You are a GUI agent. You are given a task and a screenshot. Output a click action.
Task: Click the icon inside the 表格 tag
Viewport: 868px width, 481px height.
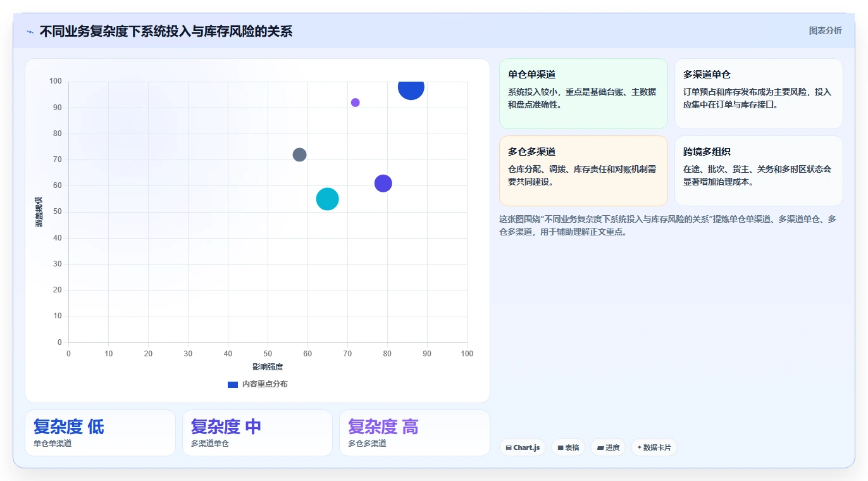[x=561, y=447]
